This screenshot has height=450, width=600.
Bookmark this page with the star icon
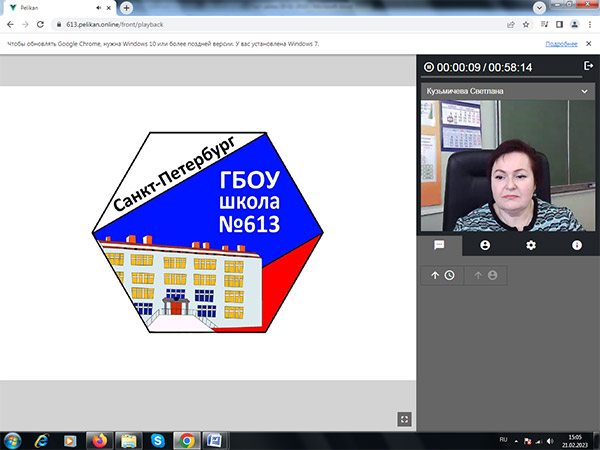(526, 24)
